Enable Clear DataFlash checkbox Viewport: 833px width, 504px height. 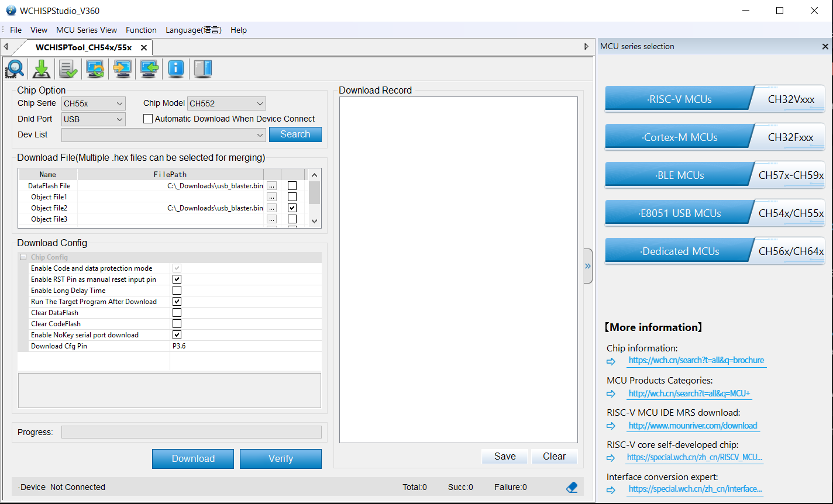tap(177, 313)
